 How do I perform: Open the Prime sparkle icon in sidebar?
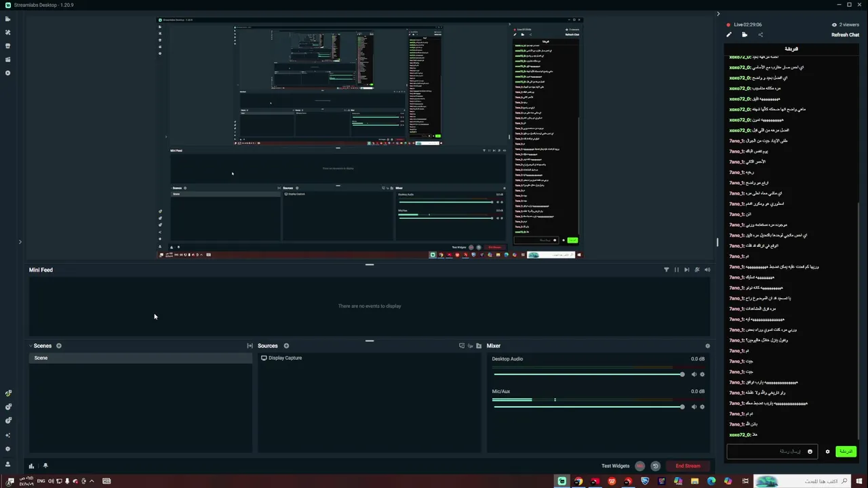click(8, 435)
